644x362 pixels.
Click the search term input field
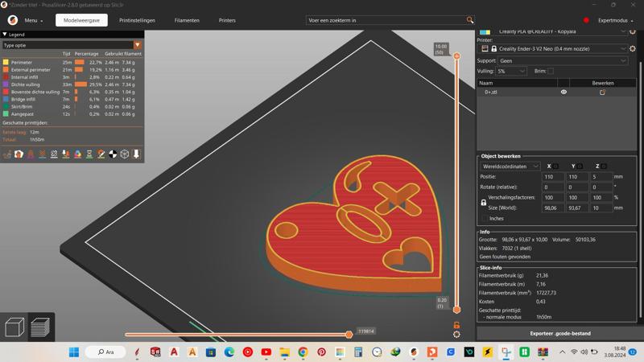[386, 20]
